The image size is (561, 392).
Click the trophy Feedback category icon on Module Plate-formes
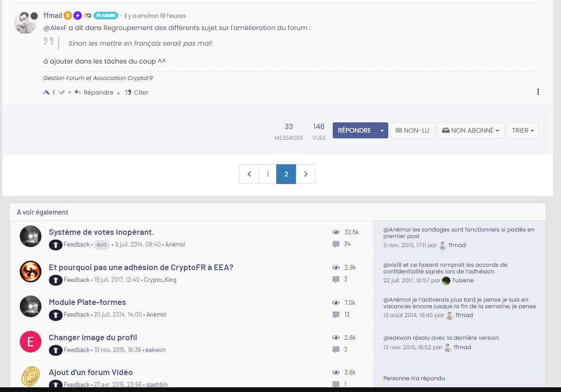(x=56, y=315)
